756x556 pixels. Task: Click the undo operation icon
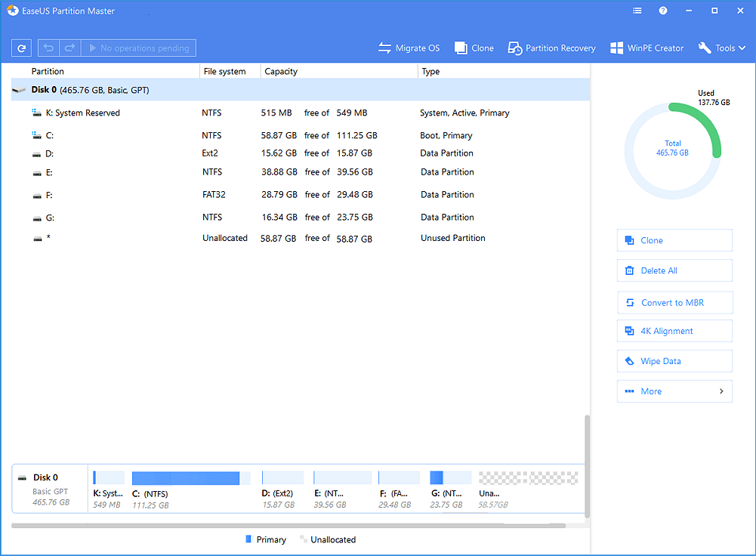click(x=46, y=48)
